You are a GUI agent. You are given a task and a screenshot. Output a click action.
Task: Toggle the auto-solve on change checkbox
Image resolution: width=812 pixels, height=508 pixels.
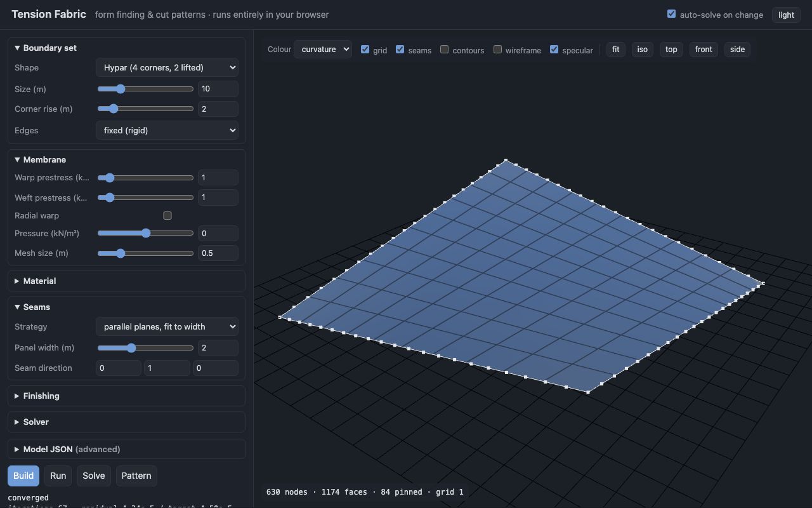click(671, 14)
